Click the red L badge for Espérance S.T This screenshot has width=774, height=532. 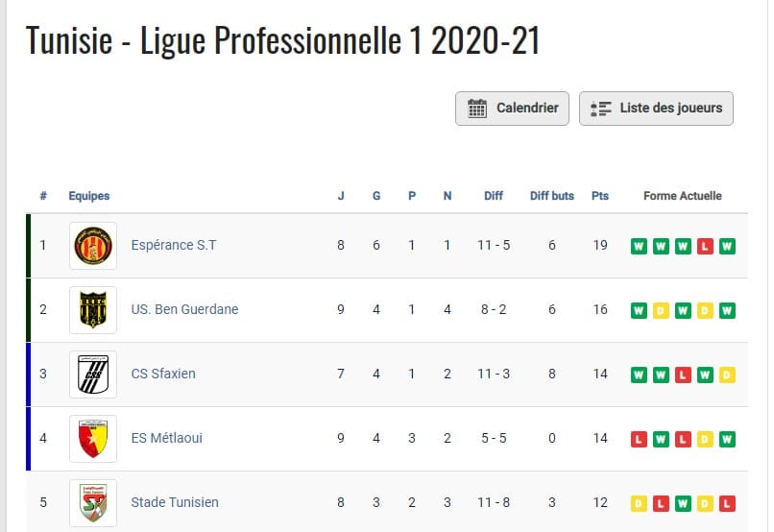(x=705, y=246)
